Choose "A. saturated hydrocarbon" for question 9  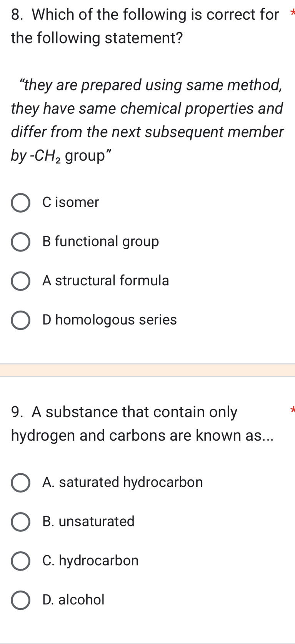(21, 483)
